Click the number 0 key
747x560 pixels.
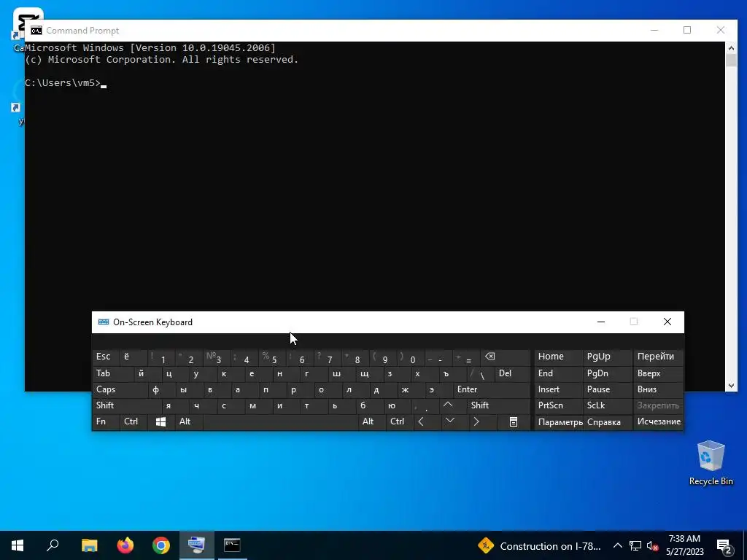[411, 357]
